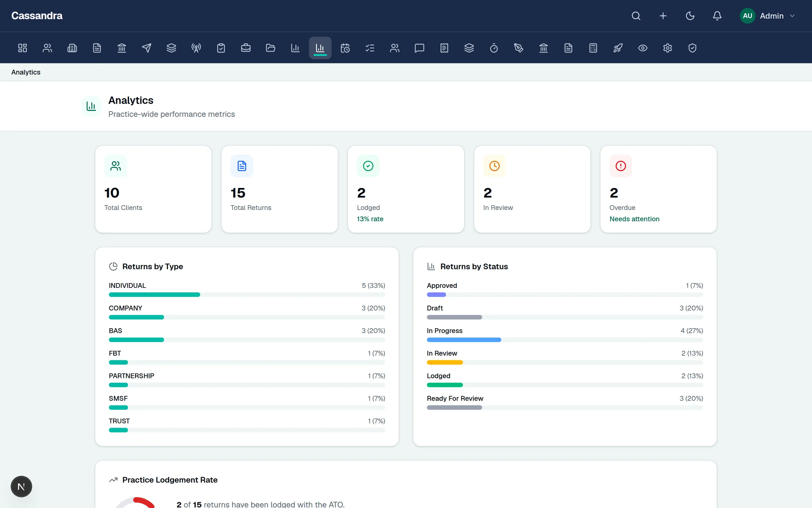Open the office building icon in navigation
Image resolution: width=812 pixels, height=508 pixels.
[72, 48]
